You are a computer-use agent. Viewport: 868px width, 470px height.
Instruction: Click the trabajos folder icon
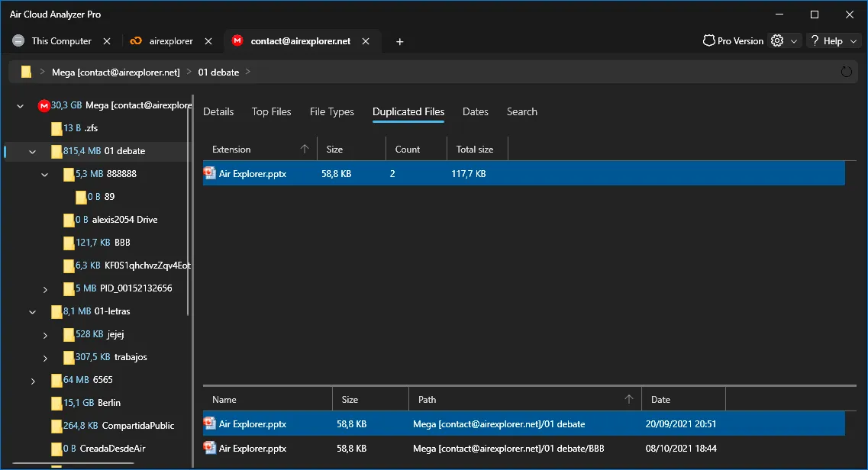click(69, 357)
